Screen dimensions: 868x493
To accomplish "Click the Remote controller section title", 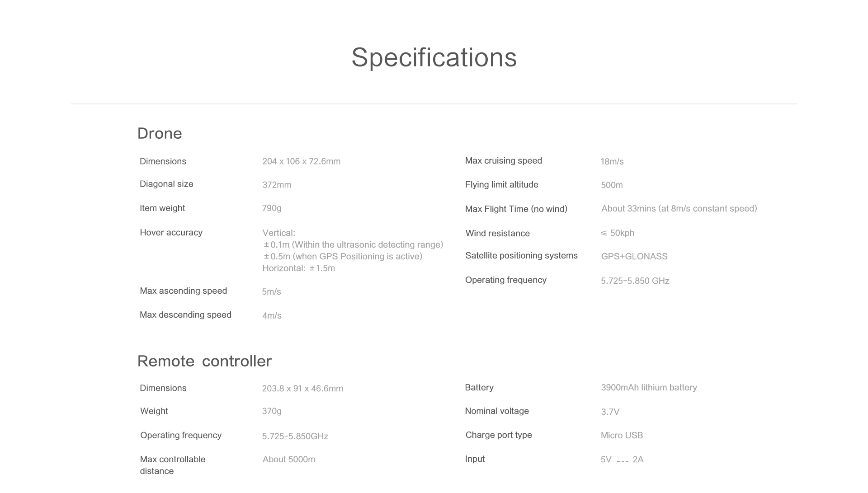I will [204, 361].
